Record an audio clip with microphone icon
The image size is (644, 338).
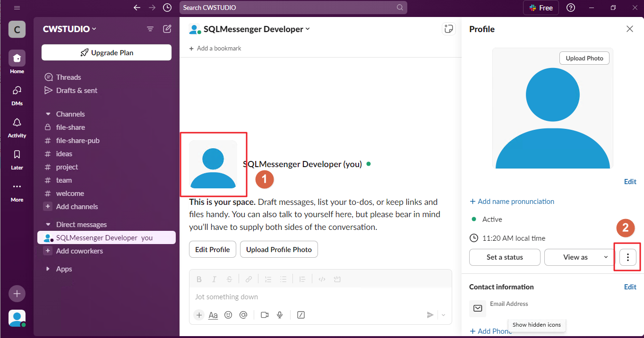pos(280,315)
